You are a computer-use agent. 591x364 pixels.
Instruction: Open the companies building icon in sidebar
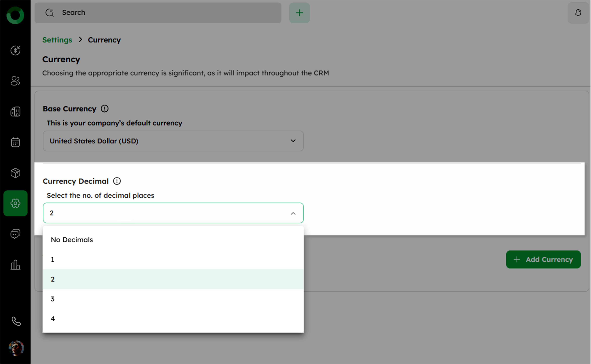[15, 111]
